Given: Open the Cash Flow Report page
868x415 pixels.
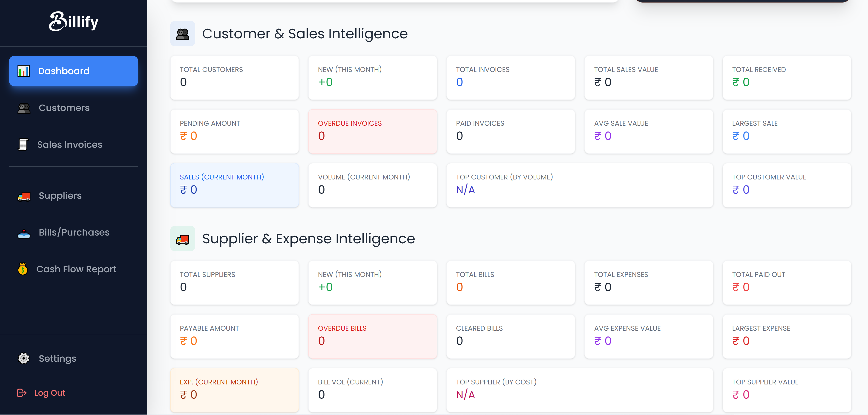Looking at the screenshot, I should [76, 269].
